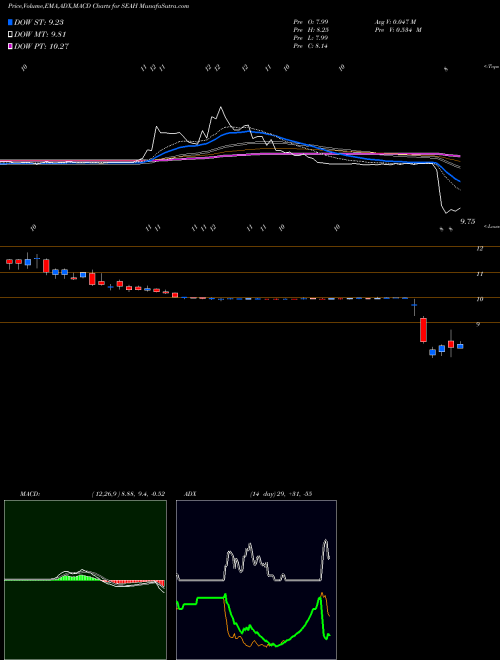Image resolution: width=500 pixels, height=660 pixels.
Task: Click the 'DOW PT: 10.27' label
Action: click(41, 46)
